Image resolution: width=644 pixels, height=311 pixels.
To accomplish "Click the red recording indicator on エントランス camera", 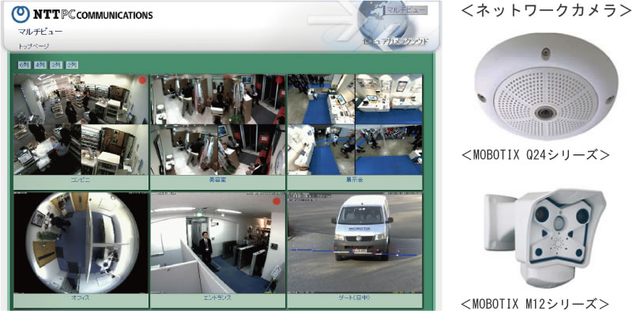I will click(277, 201).
